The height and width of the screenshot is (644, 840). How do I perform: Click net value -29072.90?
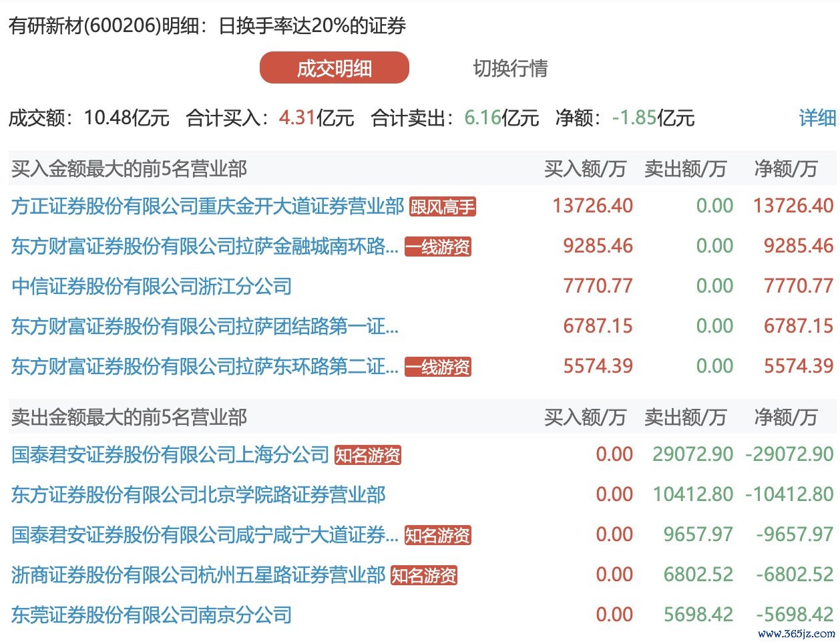coord(790,454)
